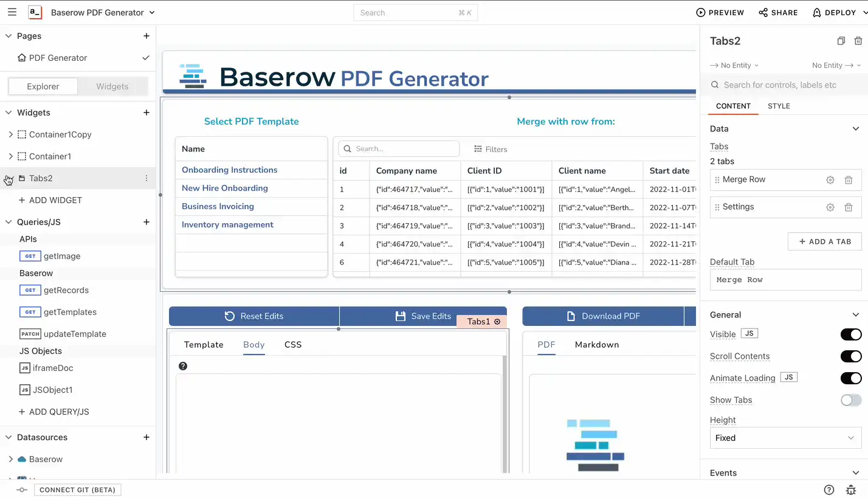Click the ADD A TAB button
Screen dimensions: 868x498
(x=824, y=241)
